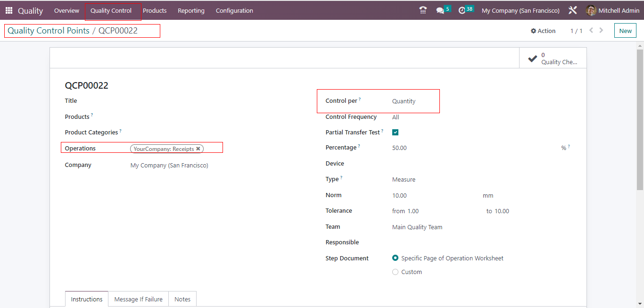Open the clock activities icon
The image size is (644, 308).
[462, 10]
